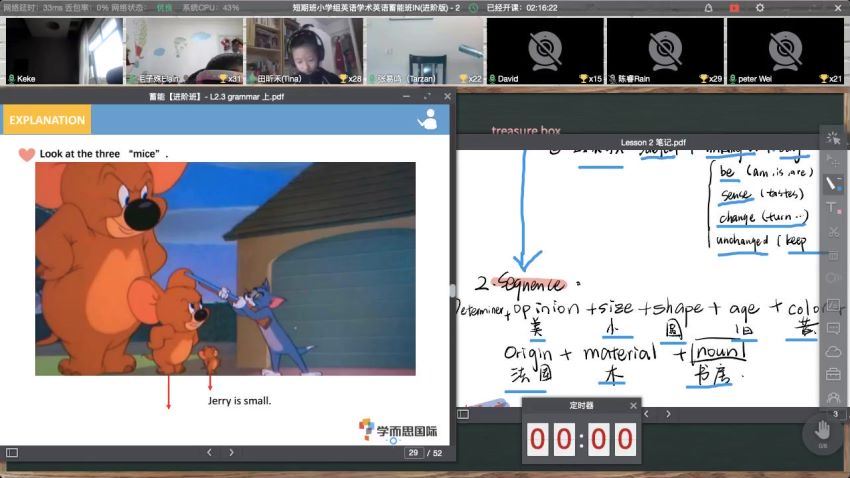850x478 pixels.
Task: Click the red recording icon in title bar
Action: pyautogui.click(x=734, y=8)
